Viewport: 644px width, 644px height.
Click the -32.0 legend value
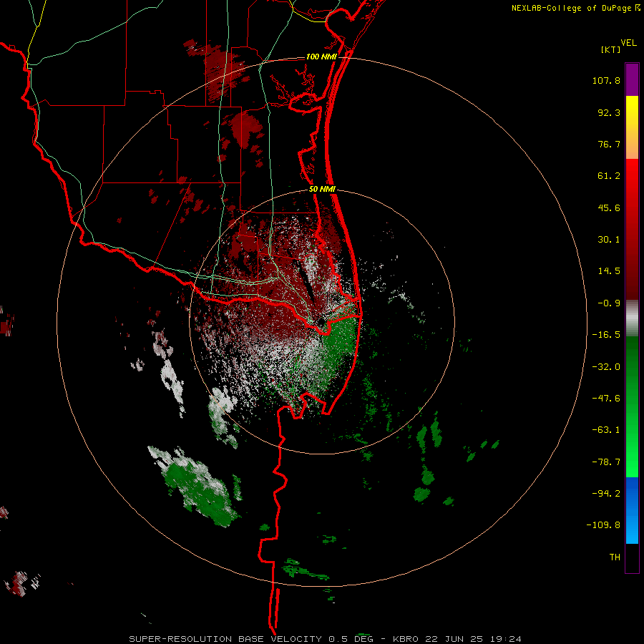[x=606, y=367]
